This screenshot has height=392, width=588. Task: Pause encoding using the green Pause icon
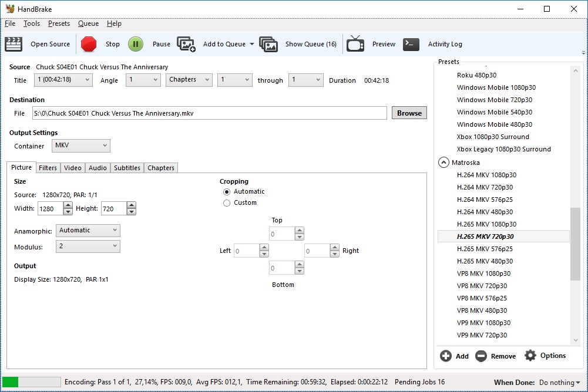click(x=136, y=44)
